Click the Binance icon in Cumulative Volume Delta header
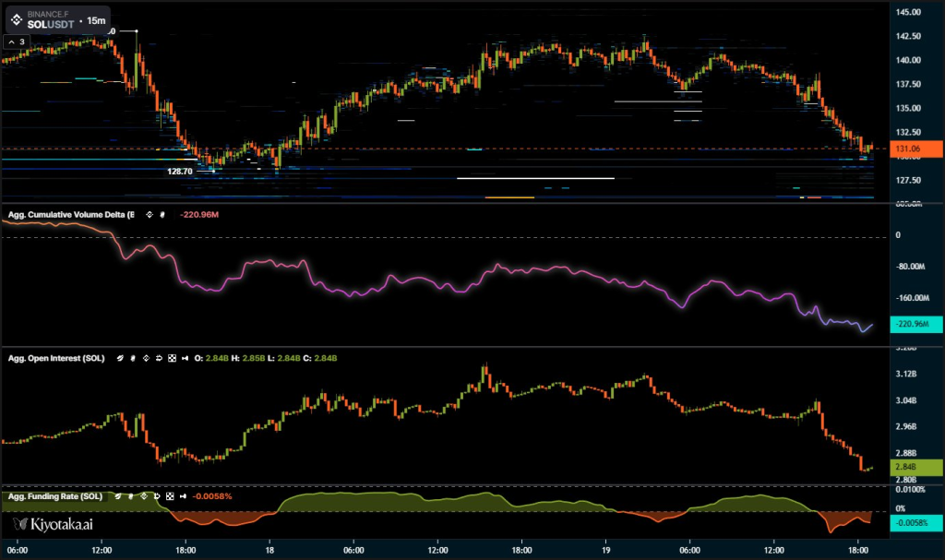945x560 pixels. [x=147, y=215]
